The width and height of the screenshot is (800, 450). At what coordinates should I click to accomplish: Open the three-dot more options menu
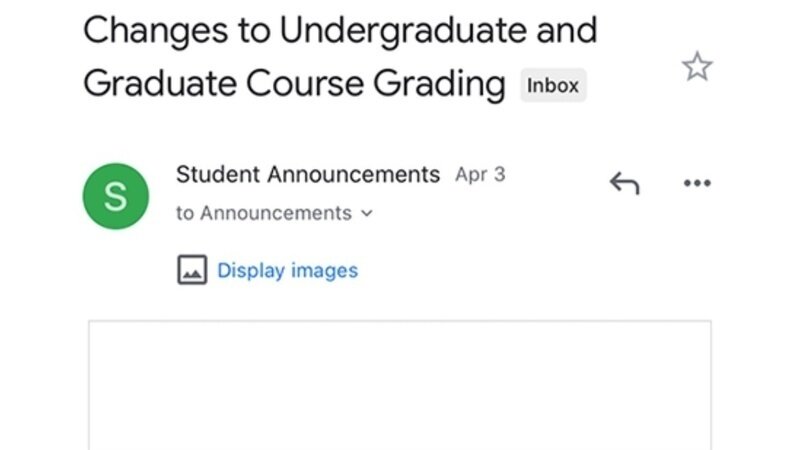click(696, 183)
